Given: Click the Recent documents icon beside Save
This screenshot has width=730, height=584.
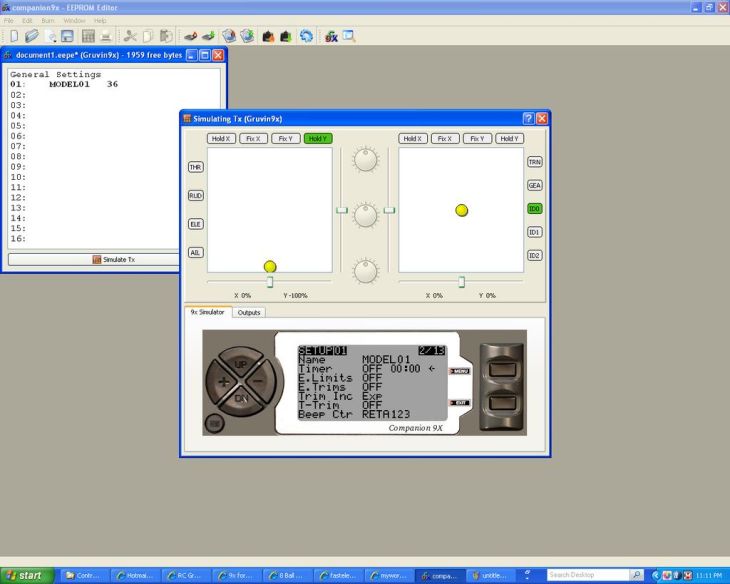Looking at the screenshot, I should click(50, 36).
